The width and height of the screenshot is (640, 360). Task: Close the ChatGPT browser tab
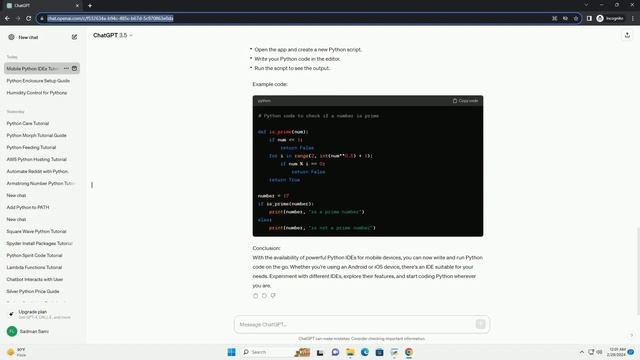pos(77,5)
